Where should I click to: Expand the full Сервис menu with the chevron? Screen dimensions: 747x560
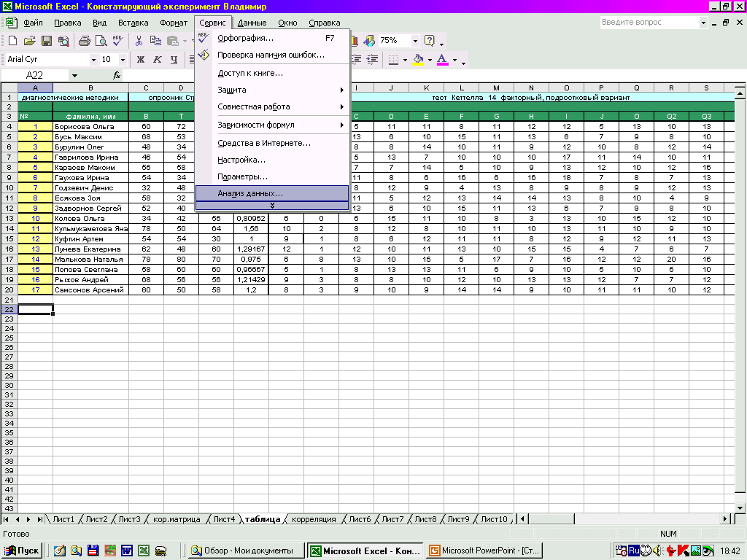272,206
